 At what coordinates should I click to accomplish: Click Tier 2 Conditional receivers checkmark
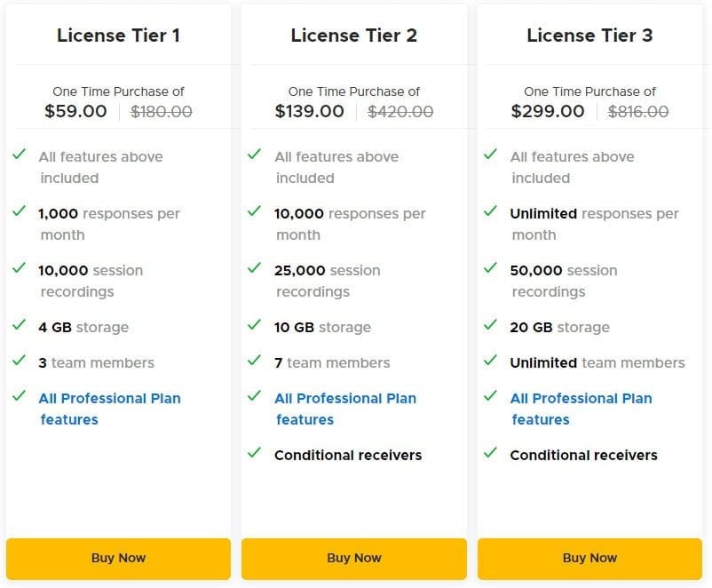point(255,453)
